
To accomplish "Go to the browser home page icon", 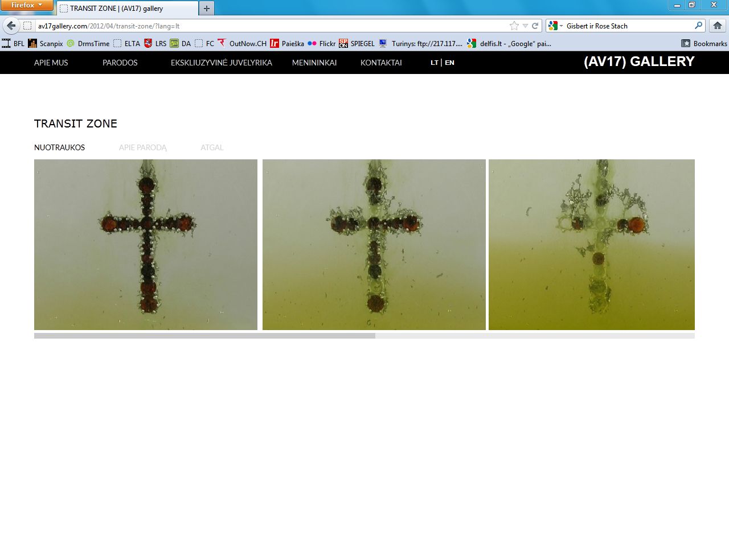I will tap(718, 26).
